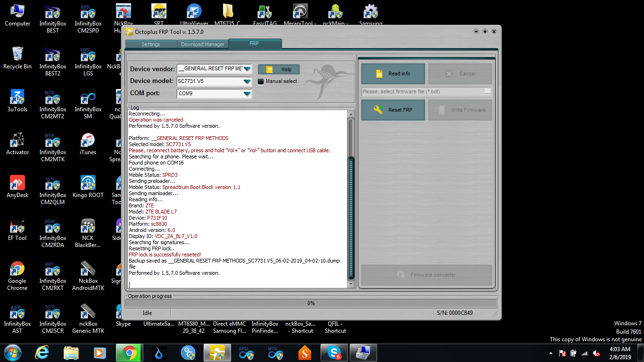Open Internet Explorer from taskbar
644x362 pixels.
click(42, 353)
